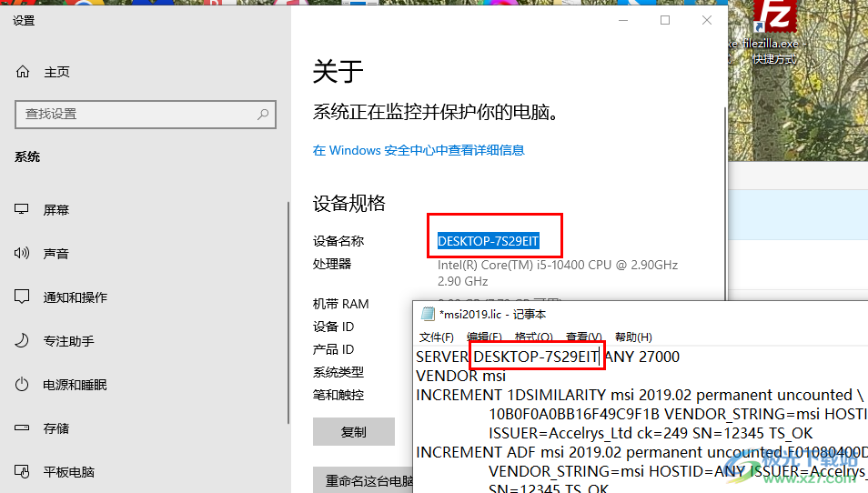Screen dimensions: 868x493
Task: Click the Notepad icon in msi2019.lic title bar
Action: [x=428, y=315]
